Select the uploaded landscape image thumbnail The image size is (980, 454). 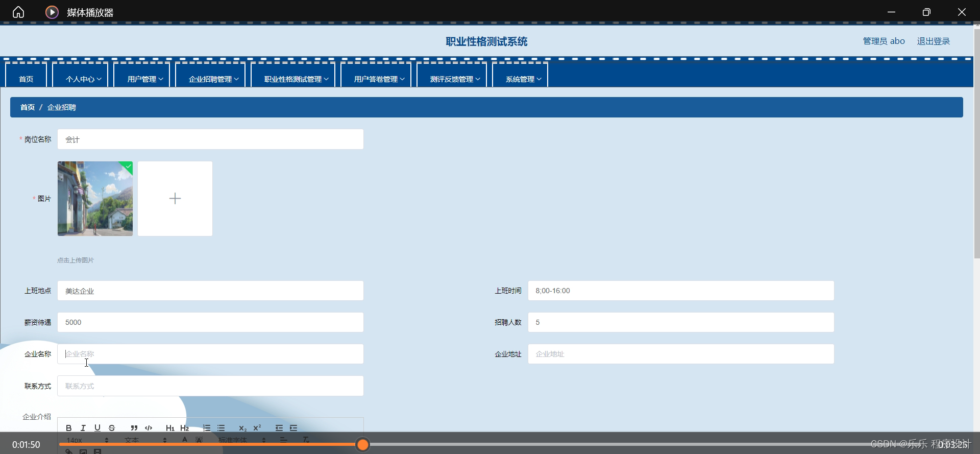(95, 199)
